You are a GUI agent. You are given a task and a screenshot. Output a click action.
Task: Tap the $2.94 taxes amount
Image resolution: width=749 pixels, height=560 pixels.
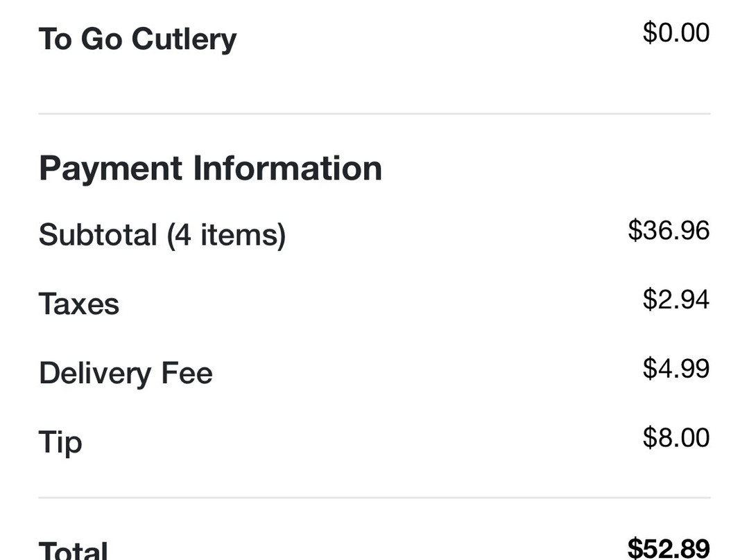click(x=675, y=299)
